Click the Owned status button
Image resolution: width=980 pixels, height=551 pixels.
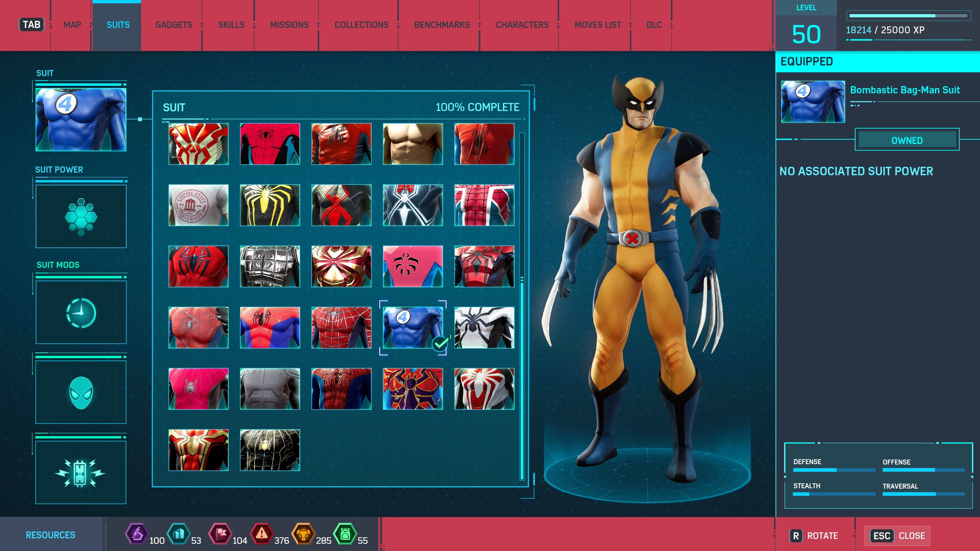click(906, 140)
